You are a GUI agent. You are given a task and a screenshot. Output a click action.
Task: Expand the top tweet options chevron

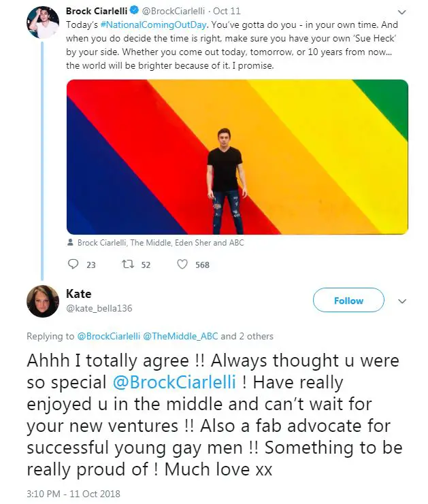(x=402, y=12)
